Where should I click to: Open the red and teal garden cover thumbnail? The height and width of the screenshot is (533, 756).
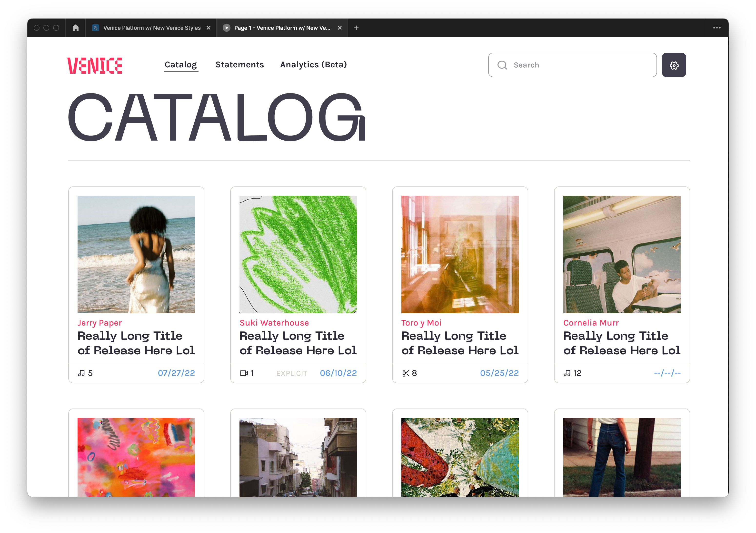tap(460, 457)
